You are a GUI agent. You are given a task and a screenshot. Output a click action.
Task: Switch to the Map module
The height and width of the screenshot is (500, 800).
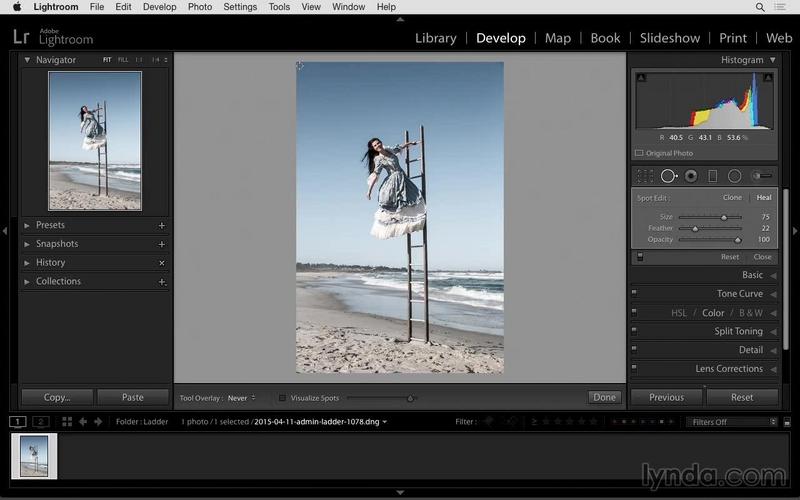(x=558, y=38)
